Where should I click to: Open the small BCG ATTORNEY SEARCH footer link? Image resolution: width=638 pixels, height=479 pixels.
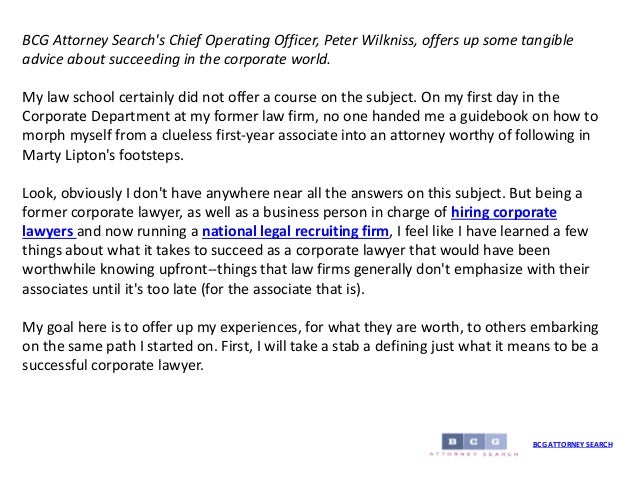coord(573,444)
